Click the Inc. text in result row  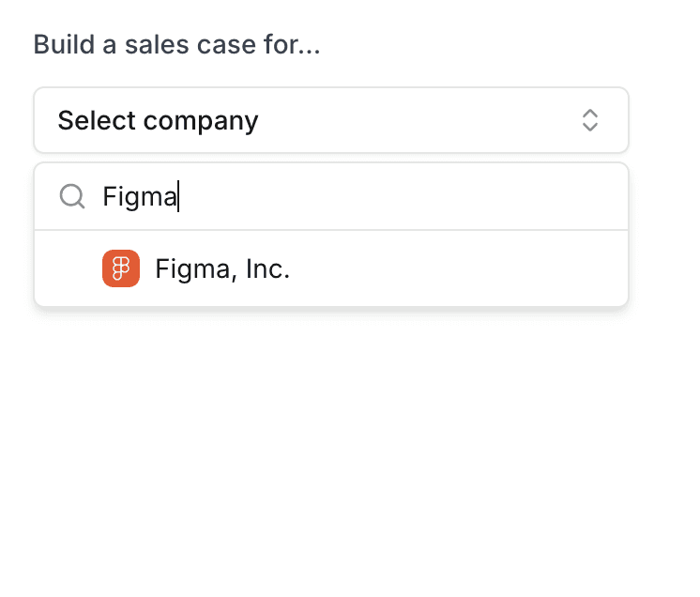click(x=267, y=269)
